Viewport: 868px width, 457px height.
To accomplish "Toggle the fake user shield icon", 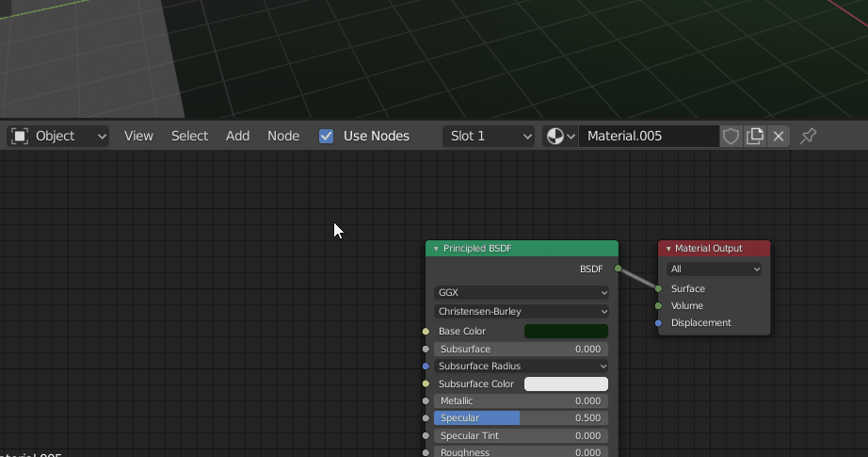I will tap(731, 136).
